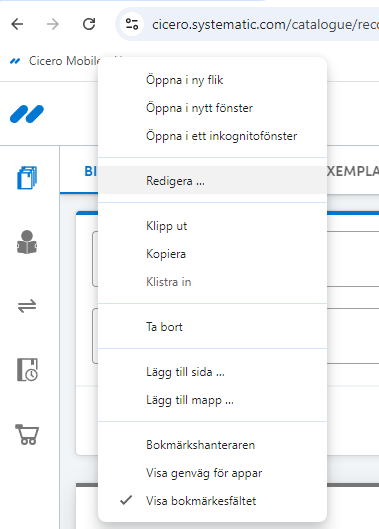379x529 pixels.
Task: Click the browser forward arrow
Action: point(53,24)
